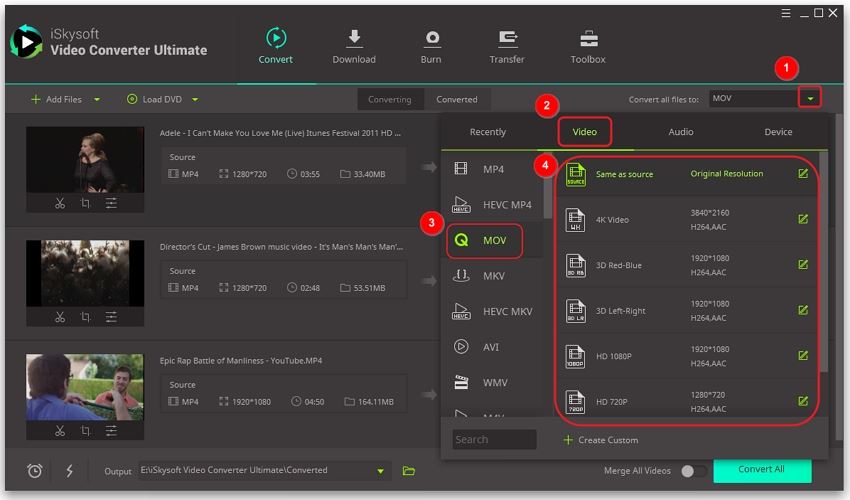Image resolution: width=850 pixels, height=500 pixels.
Task: Open the Convert section
Action: coord(275,46)
